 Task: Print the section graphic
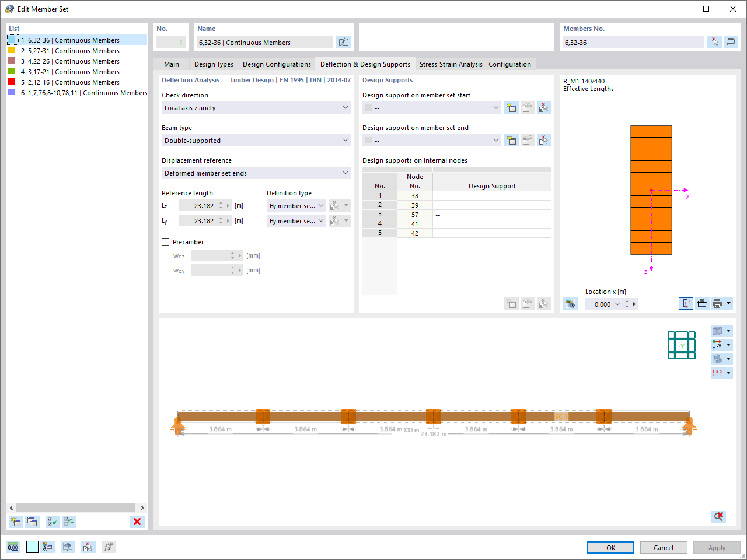coord(718,303)
